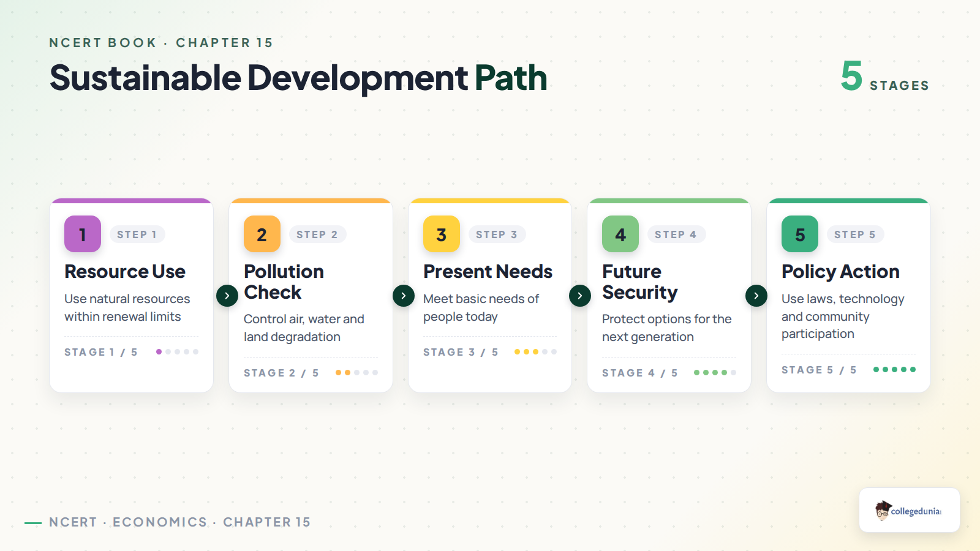
Task: Click the Pollution Check heading
Action: 284,282
